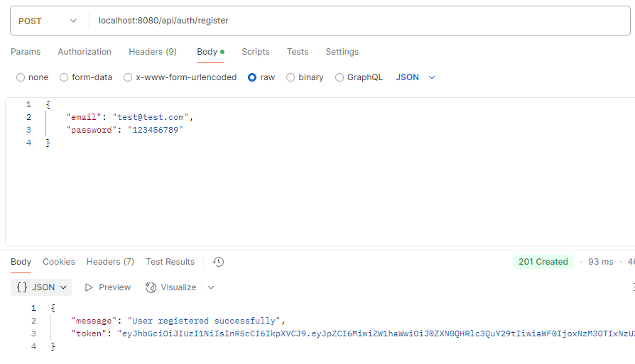
Task: Open the Scripts tab
Action: 256,52
